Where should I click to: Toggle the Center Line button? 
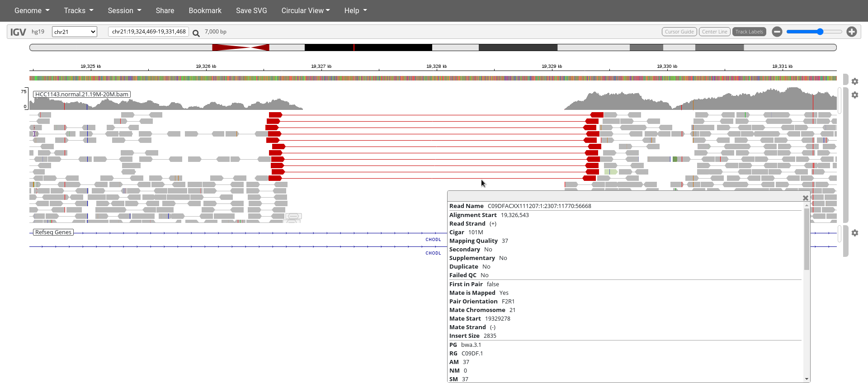click(x=714, y=32)
